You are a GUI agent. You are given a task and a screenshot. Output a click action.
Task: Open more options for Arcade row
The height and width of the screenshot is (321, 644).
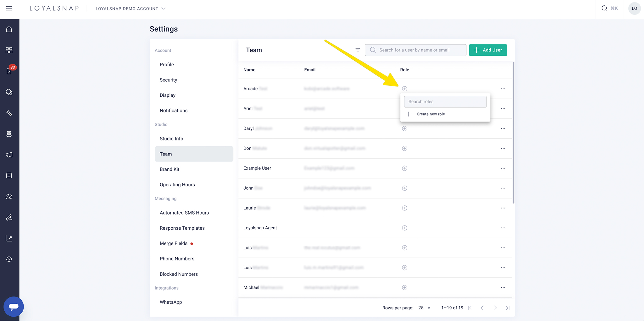coord(503,89)
